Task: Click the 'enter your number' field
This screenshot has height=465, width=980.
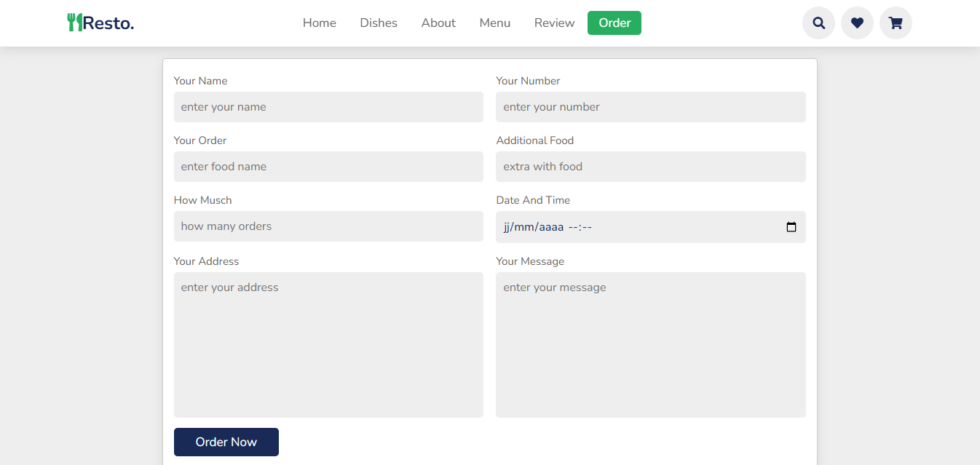Action: [651, 107]
